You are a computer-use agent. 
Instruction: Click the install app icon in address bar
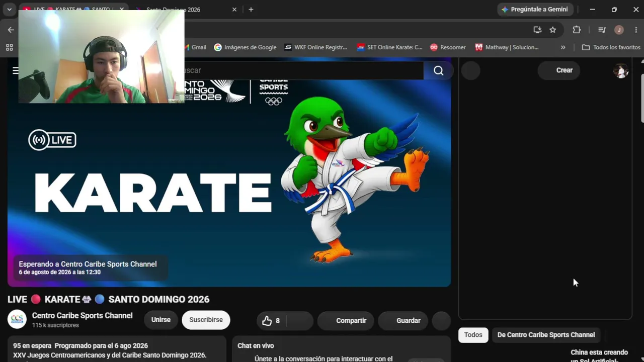[x=537, y=30]
